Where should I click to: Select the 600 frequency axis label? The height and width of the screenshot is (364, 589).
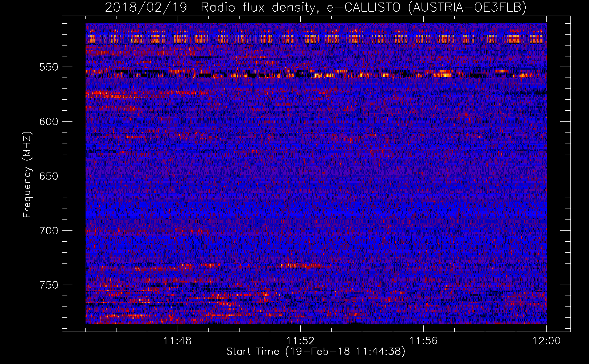[49, 122]
